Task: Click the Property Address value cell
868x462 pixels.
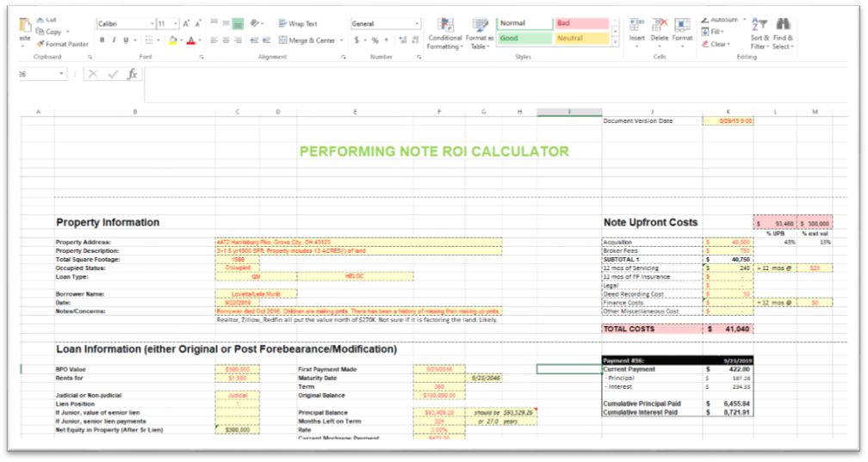Action: coord(359,243)
